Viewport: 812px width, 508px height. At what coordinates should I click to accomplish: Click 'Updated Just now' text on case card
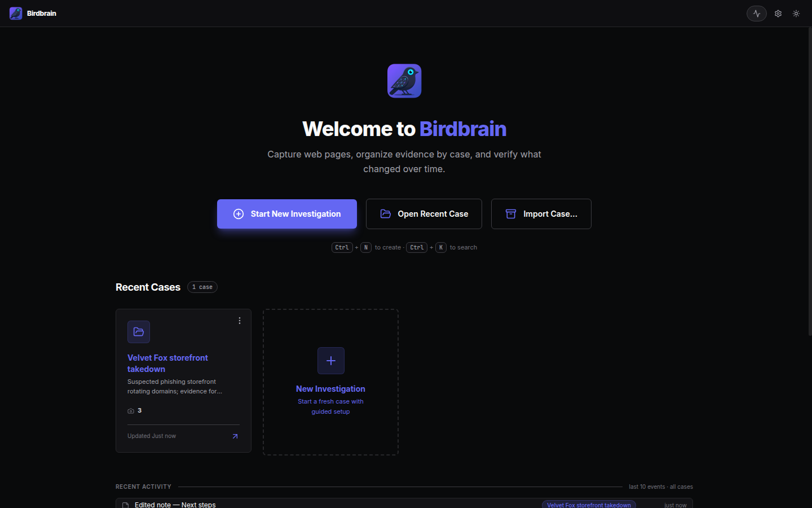coord(152,436)
